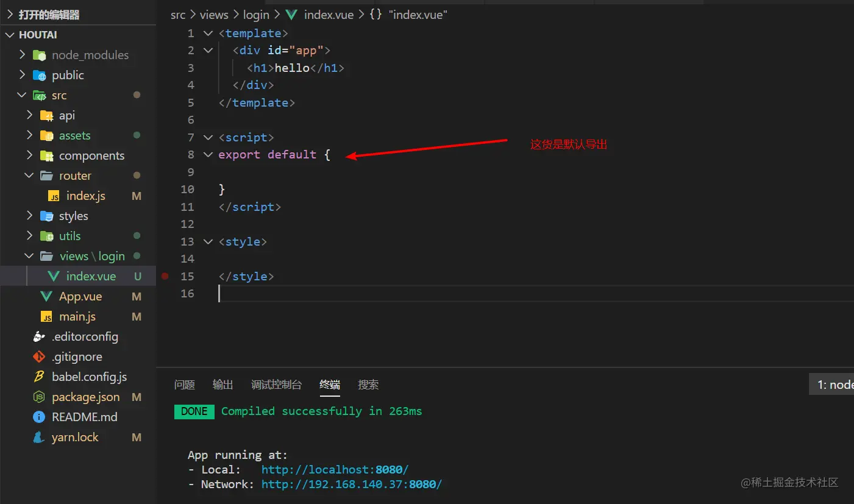Click the public folder globe icon
The width and height of the screenshot is (854, 504).
click(x=40, y=76)
